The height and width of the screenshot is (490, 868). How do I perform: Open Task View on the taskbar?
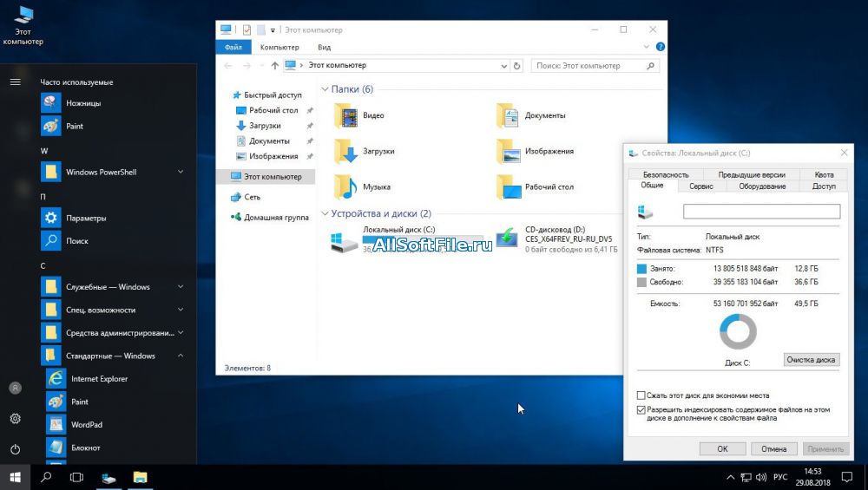click(x=76, y=477)
